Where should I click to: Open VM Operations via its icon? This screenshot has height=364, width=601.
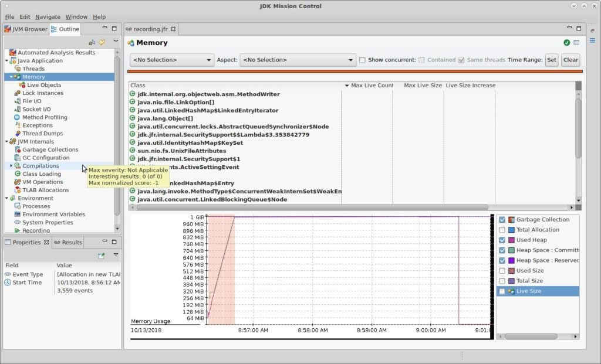(17, 182)
